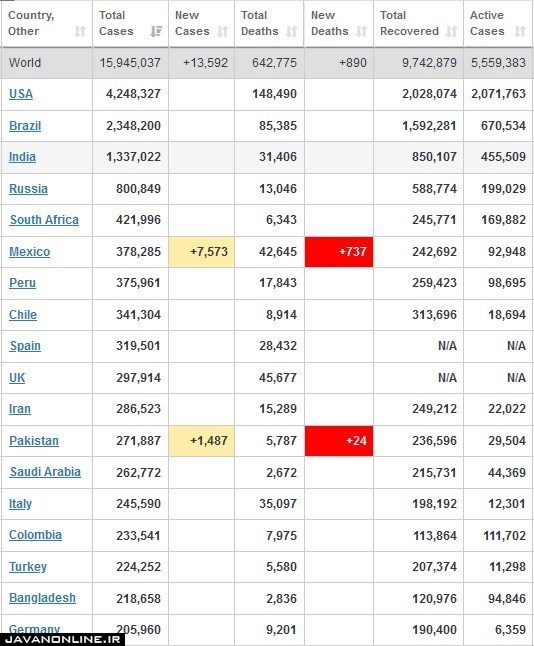This screenshot has width=534, height=646.
Task: Sort by Country, Other column arrows
Action: pos(80,32)
